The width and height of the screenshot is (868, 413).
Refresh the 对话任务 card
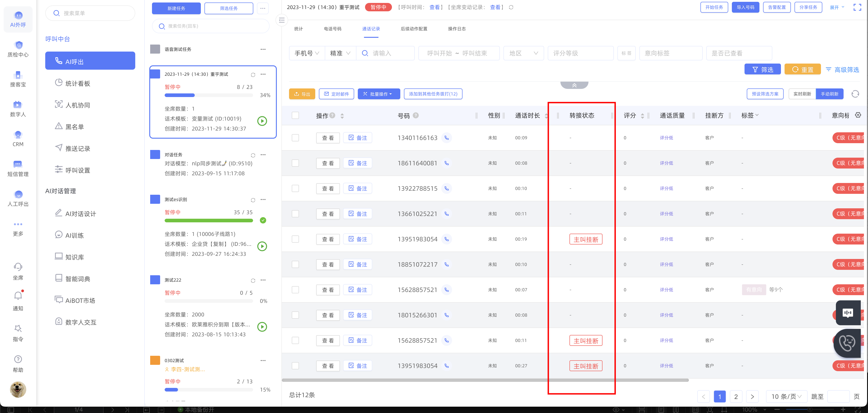(x=253, y=155)
